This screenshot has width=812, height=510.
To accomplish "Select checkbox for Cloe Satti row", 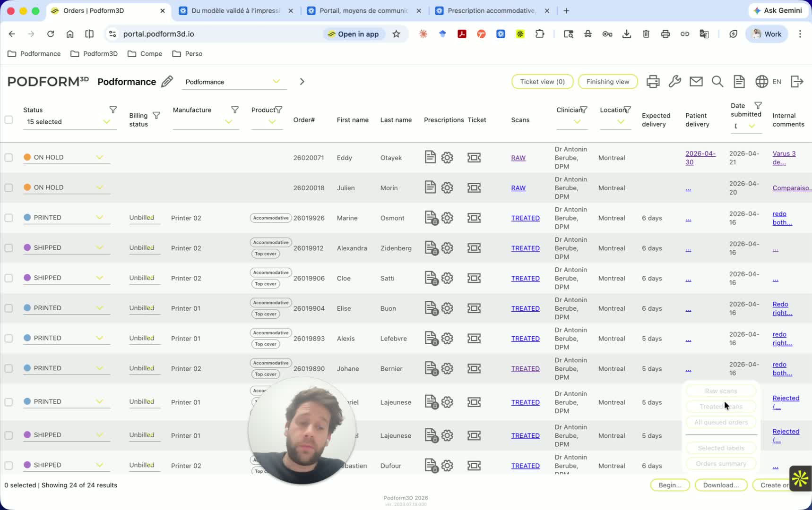I will pos(9,278).
